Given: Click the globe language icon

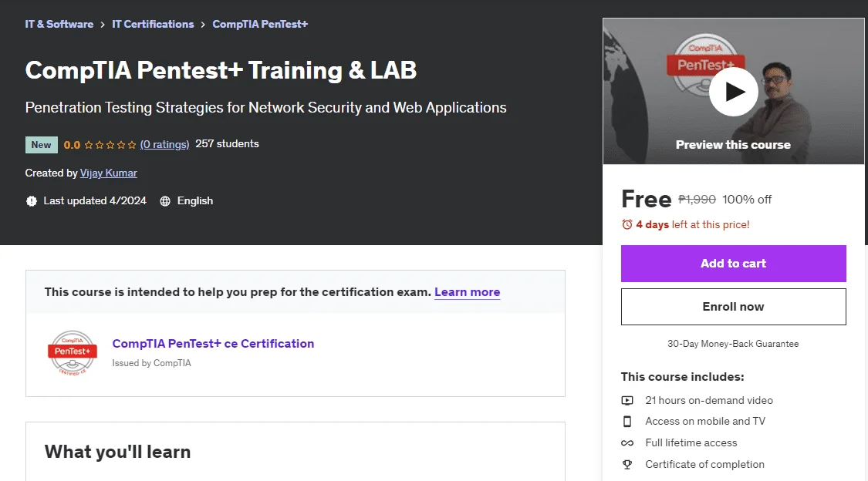Looking at the screenshot, I should (165, 201).
